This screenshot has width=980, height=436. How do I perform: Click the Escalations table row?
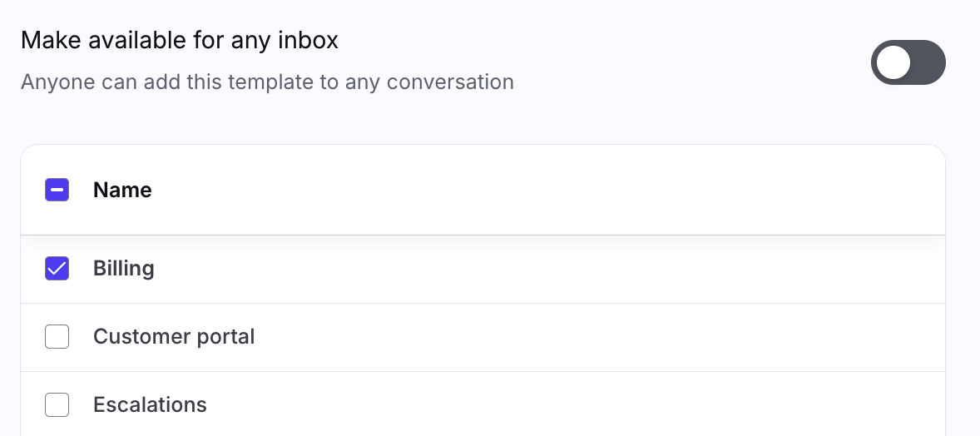[x=499, y=405]
